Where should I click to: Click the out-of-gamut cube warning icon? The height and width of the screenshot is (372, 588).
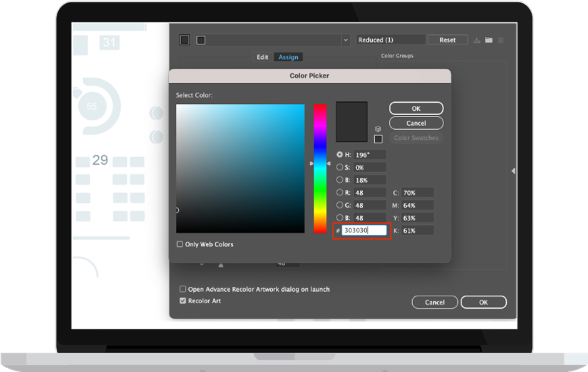click(378, 129)
